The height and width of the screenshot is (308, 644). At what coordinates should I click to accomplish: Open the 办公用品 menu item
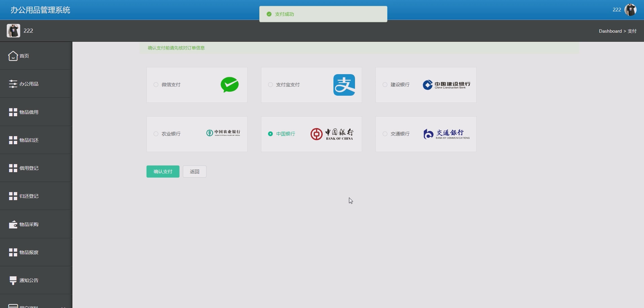pyautogui.click(x=36, y=84)
